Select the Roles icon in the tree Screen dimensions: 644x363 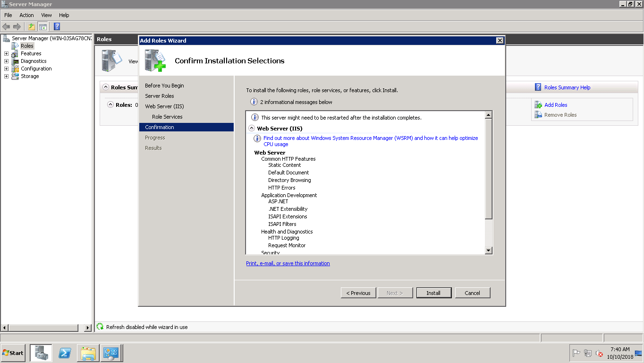[x=16, y=46]
